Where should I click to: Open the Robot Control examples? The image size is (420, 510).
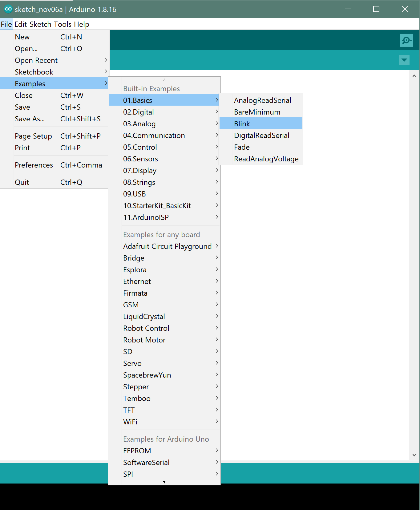164,328
